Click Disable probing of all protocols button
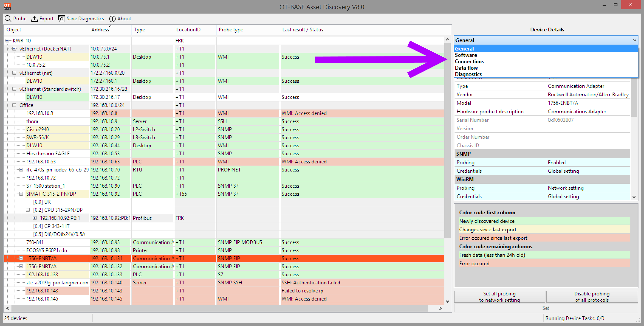644x326 pixels. (x=592, y=297)
